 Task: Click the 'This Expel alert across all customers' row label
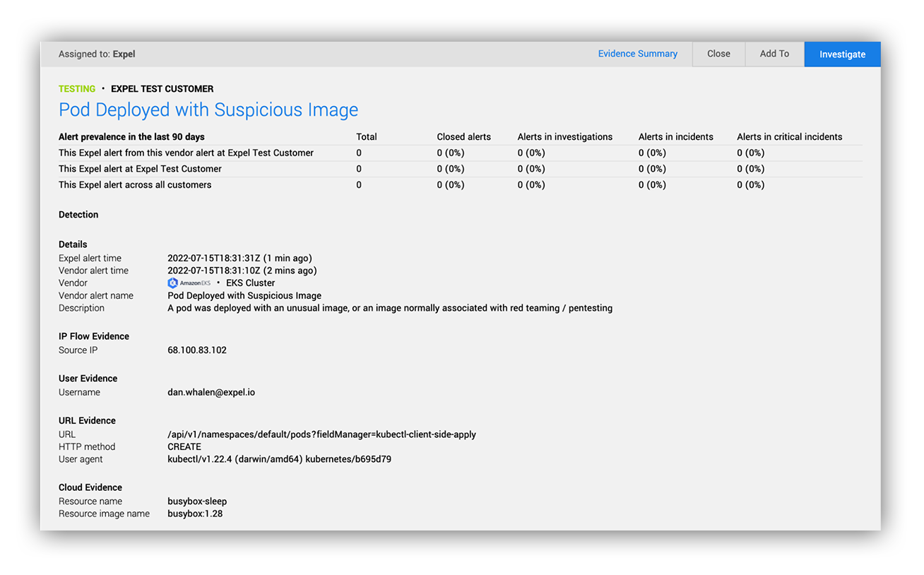tap(135, 185)
